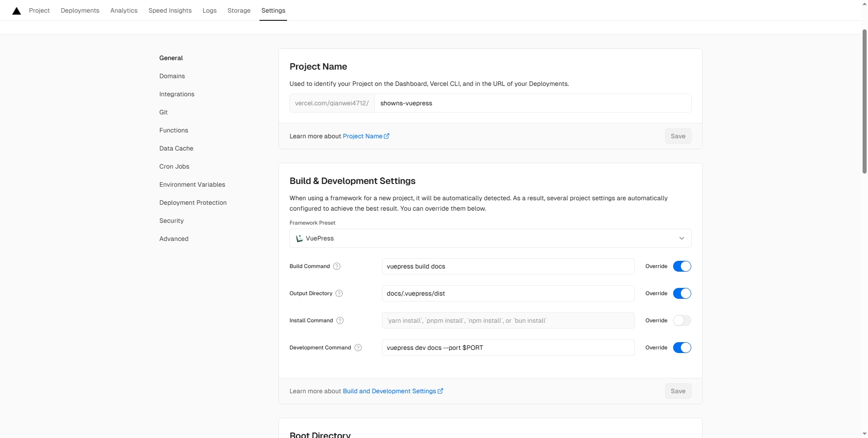Enable Install Command override switch
Viewport: 868px width, 438px height.
(682, 320)
